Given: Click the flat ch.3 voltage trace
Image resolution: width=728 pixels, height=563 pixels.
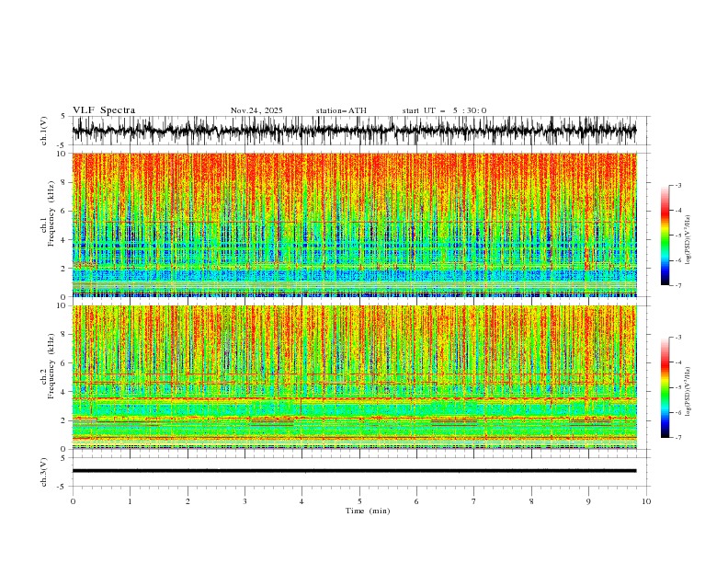Looking at the screenshot, I should coord(354,471).
